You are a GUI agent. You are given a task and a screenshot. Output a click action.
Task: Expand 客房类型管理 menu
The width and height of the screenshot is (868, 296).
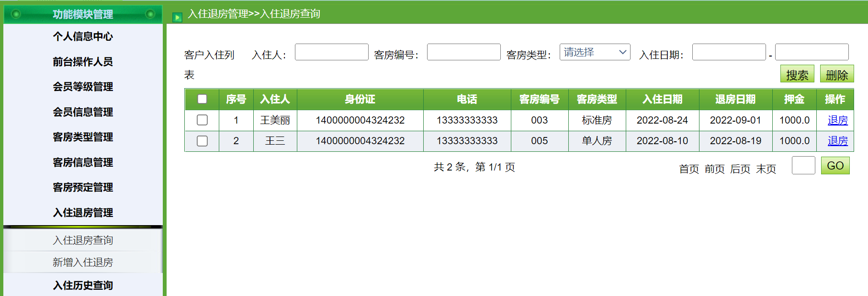(83, 137)
